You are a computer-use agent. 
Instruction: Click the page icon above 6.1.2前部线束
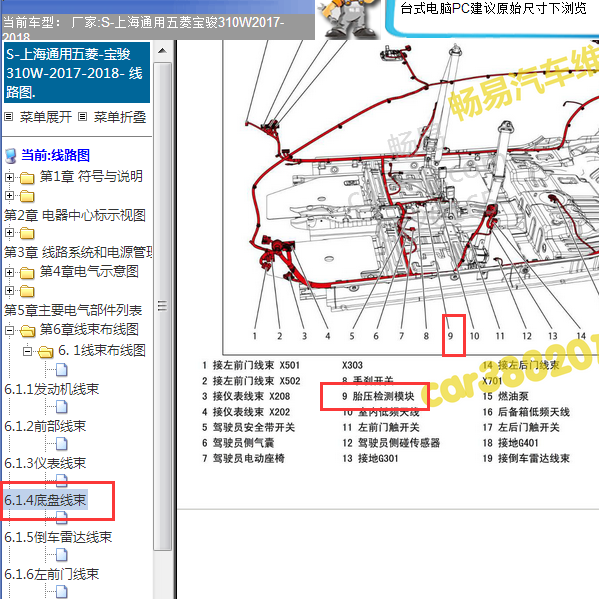coord(62,407)
